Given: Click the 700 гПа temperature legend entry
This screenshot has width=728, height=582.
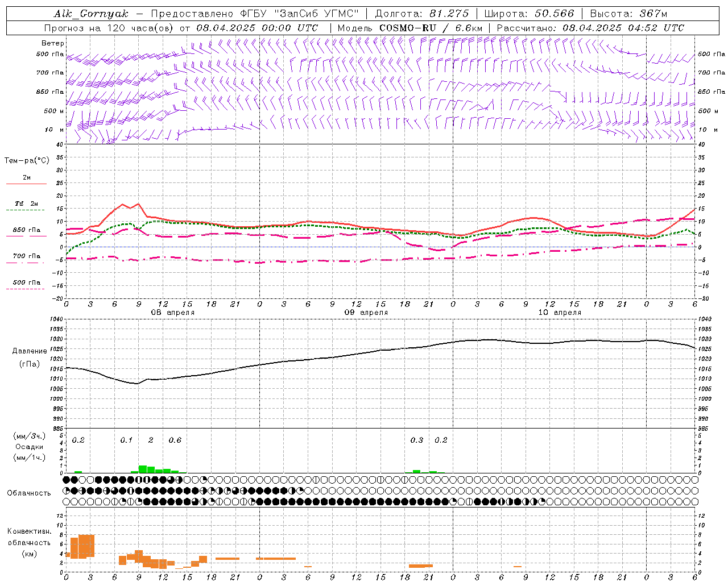Looking at the screenshot, I should point(27,256).
